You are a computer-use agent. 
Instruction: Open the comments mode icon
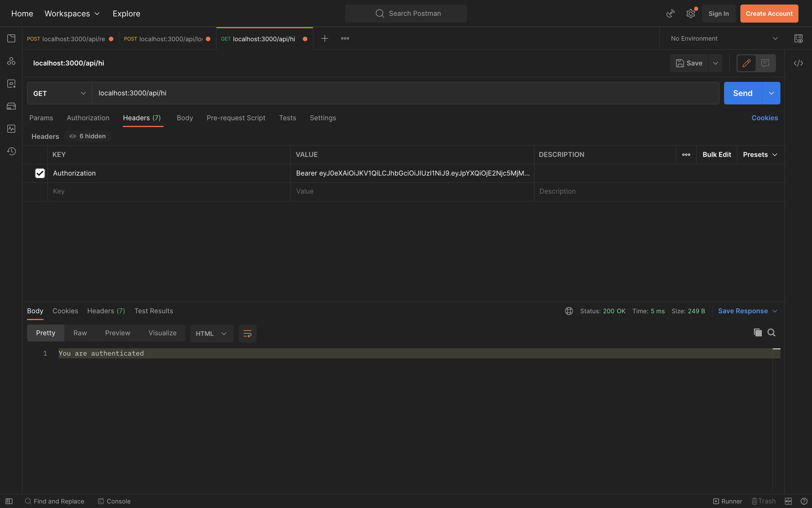click(765, 63)
